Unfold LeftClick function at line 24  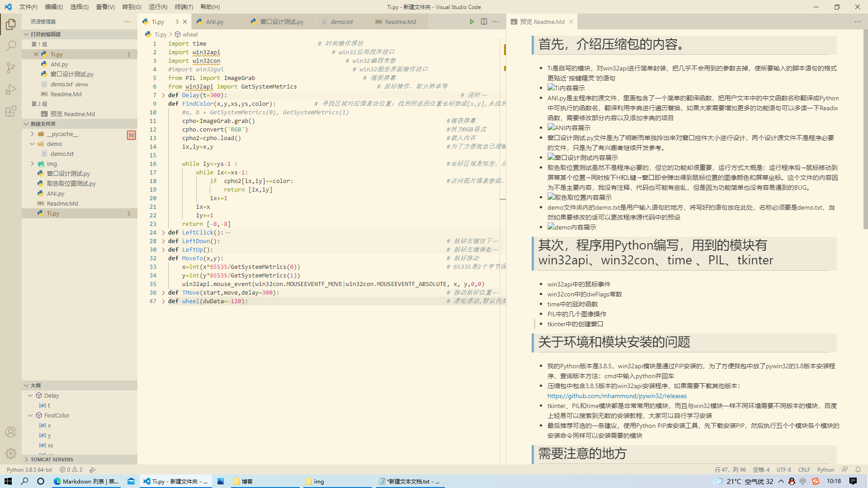pyautogui.click(x=163, y=233)
